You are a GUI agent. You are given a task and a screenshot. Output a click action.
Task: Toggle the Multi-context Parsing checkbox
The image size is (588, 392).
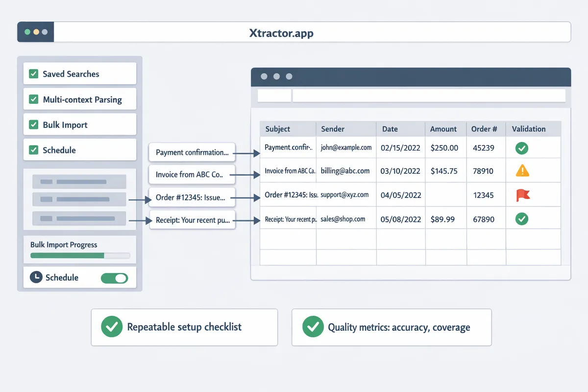(34, 99)
